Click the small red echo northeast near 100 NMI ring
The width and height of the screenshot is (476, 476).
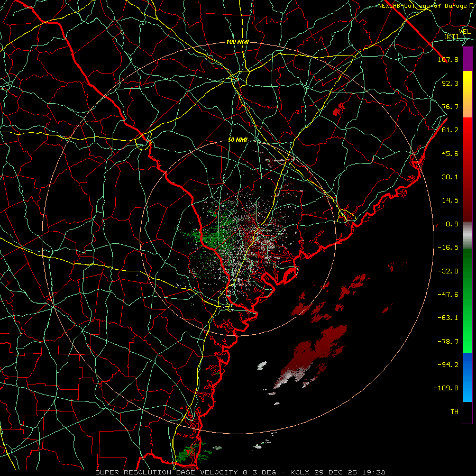point(339,109)
